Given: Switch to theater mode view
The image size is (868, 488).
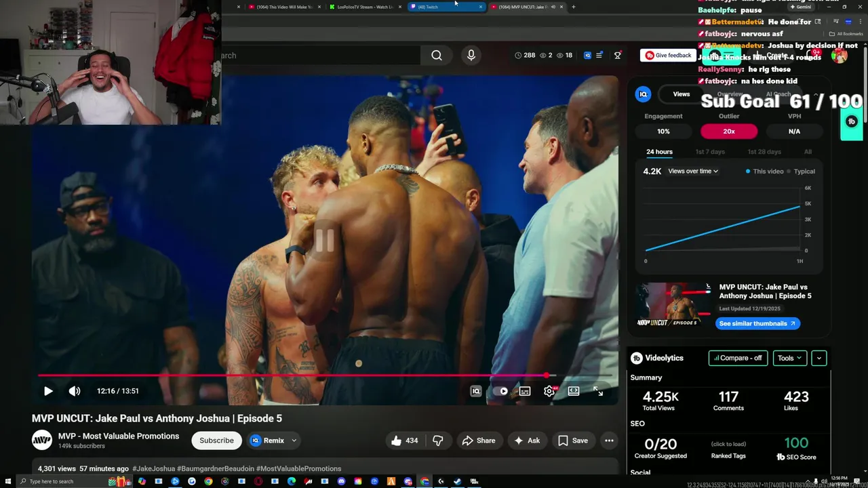Looking at the screenshot, I should pos(574,391).
